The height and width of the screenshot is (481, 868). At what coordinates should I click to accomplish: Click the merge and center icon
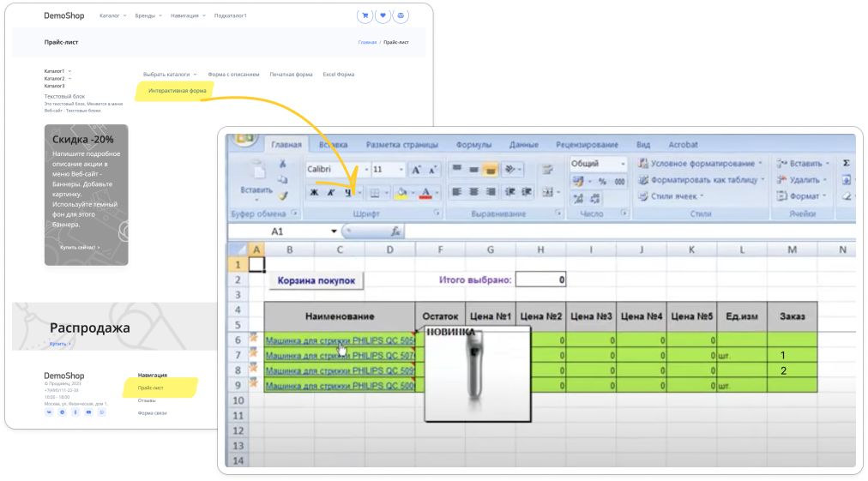click(547, 192)
